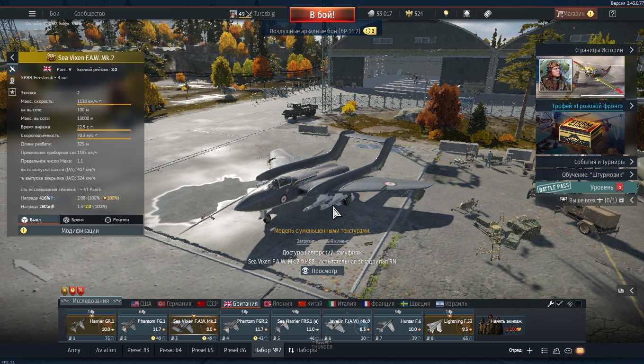Click the Выше всех battle task entry

592,200
